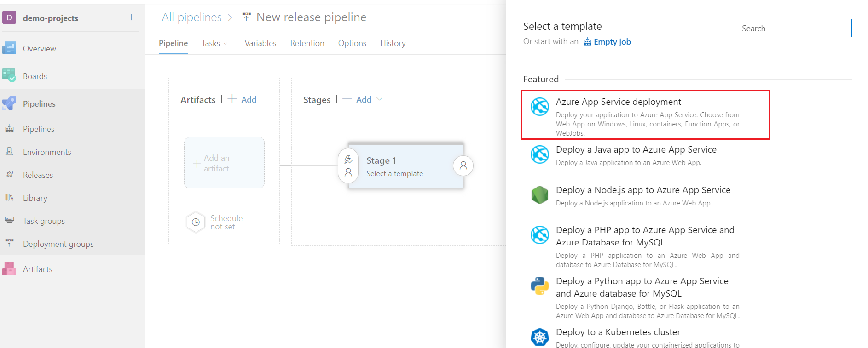
Task: Click the Kubernetes helm wheel icon
Action: click(540, 337)
